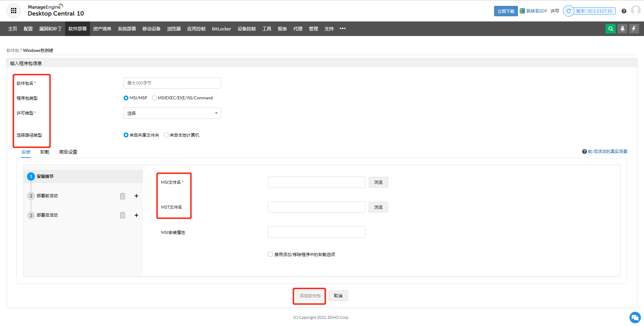Click the SDP icon beside 跳转至SDP
The height and width of the screenshot is (326, 644).
tap(522, 11)
